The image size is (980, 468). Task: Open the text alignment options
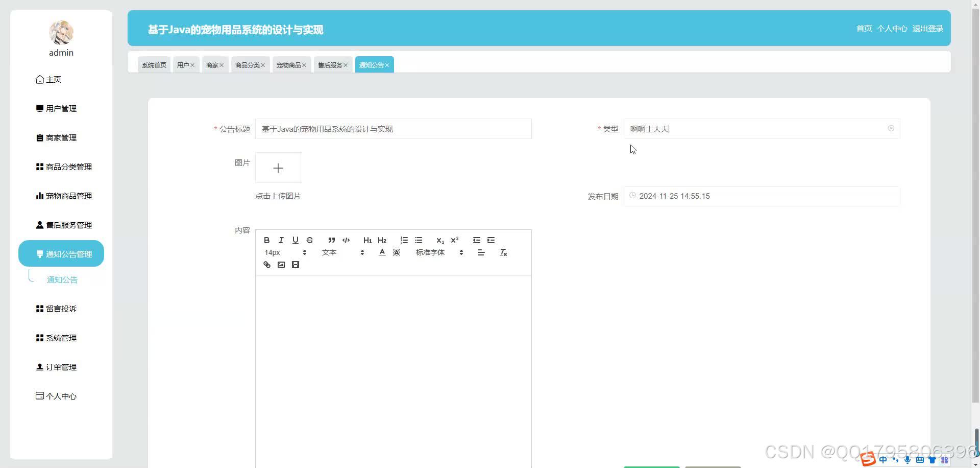pos(481,252)
